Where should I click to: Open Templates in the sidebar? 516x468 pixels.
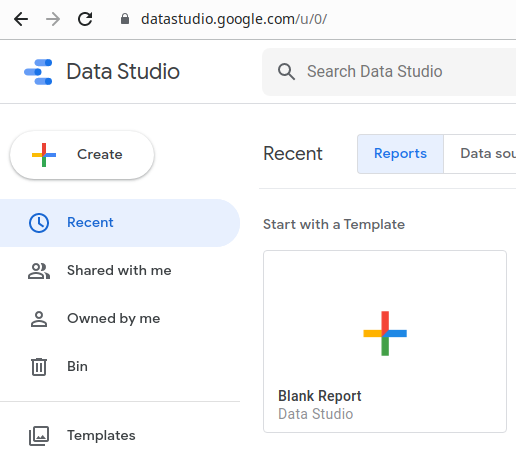click(x=119, y=436)
